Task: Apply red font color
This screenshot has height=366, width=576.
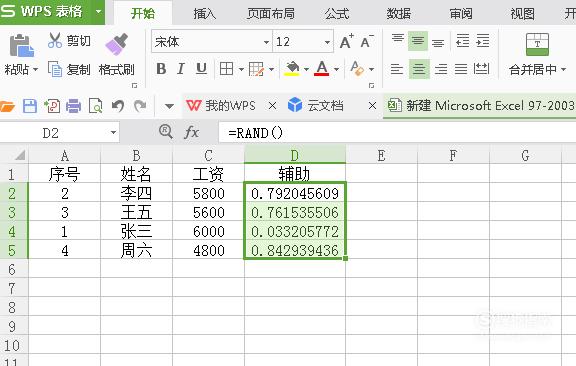Action: [322, 69]
